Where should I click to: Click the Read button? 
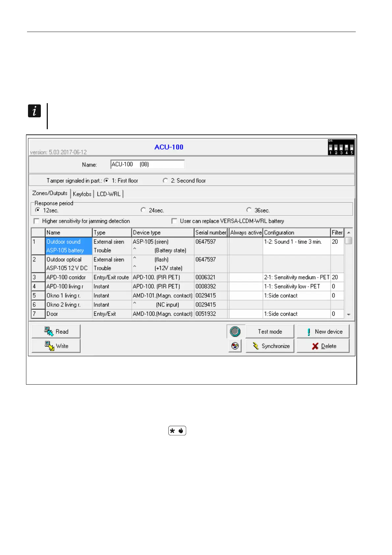(x=56, y=332)
